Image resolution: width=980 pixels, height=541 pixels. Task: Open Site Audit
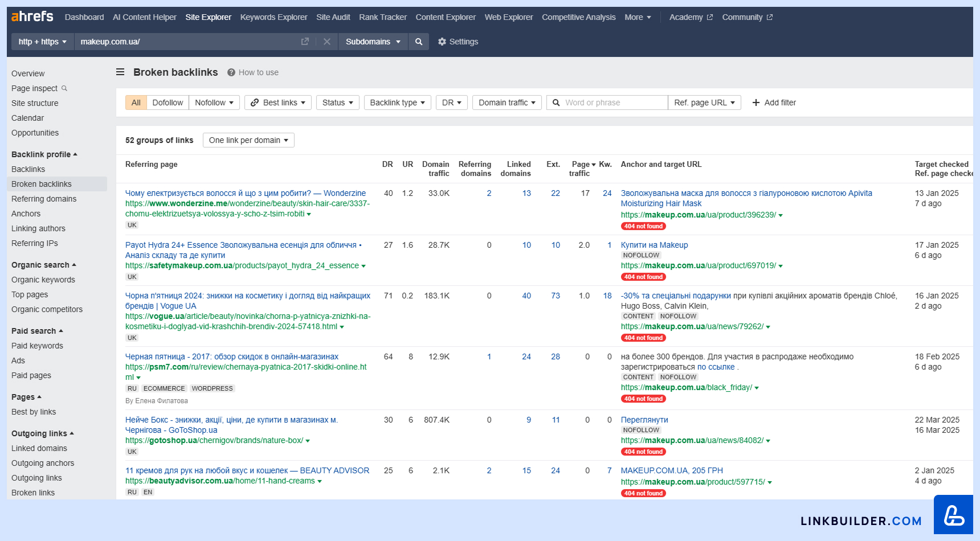pos(333,17)
